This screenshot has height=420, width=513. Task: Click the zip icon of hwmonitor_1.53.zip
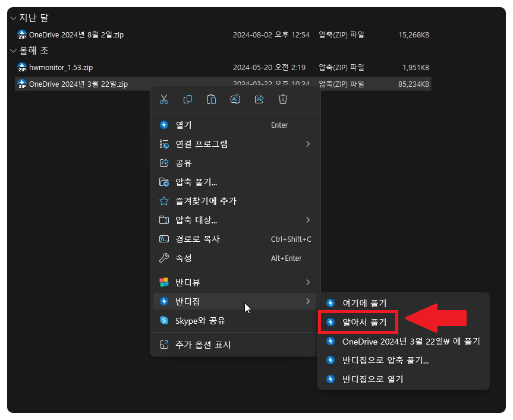22,67
